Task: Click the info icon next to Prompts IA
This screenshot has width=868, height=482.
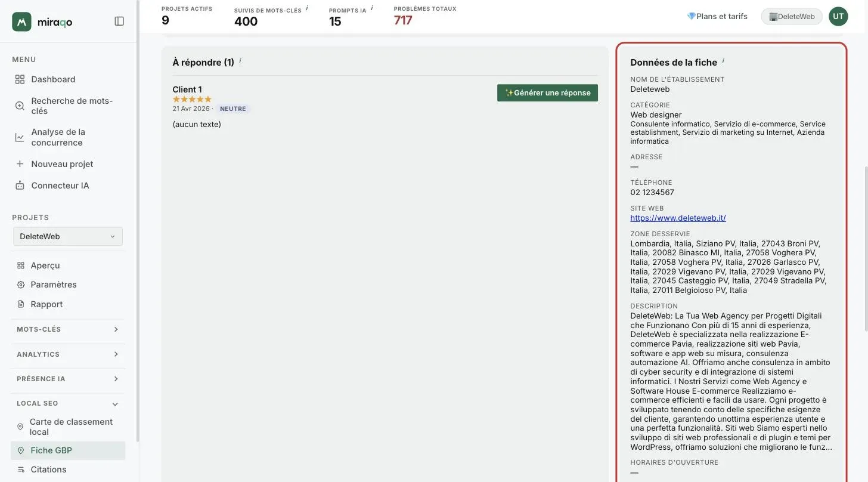Action: click(x=372, y=8)
